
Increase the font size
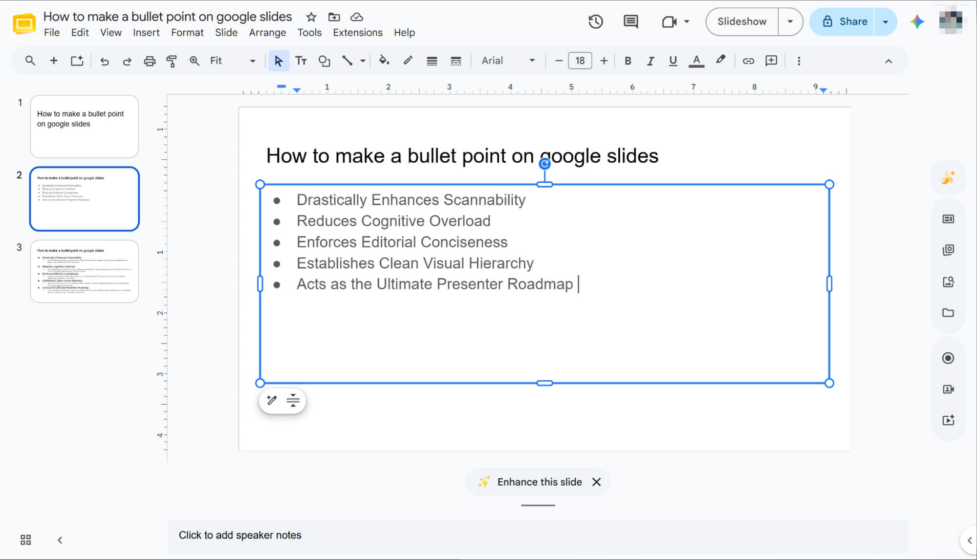(604, 61)
